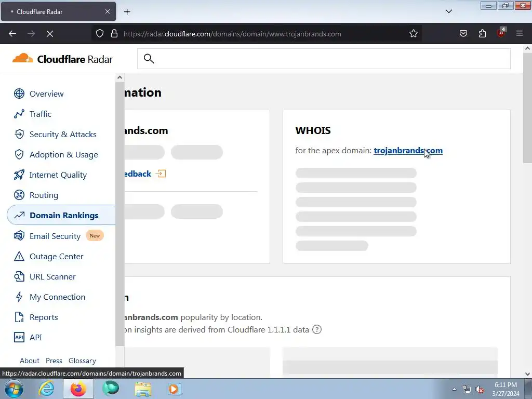Click the Reports document icon

[19, 317]
